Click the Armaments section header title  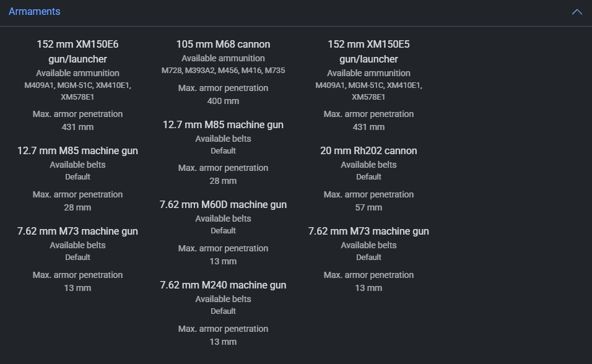pos(35,12)
